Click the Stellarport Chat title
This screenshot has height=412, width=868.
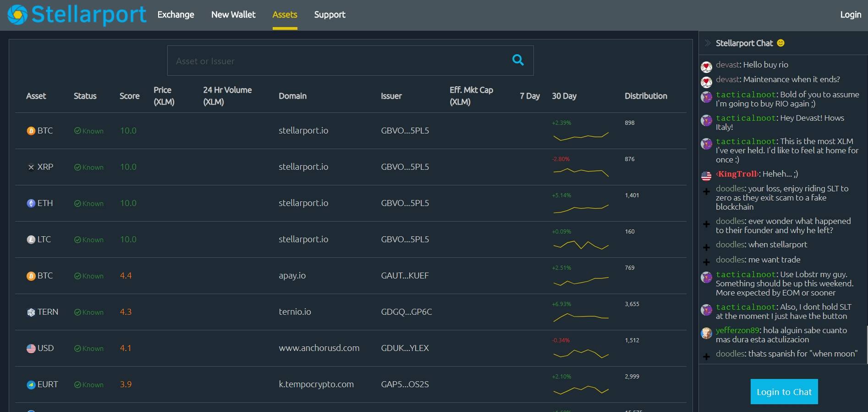tap(744, 43)
